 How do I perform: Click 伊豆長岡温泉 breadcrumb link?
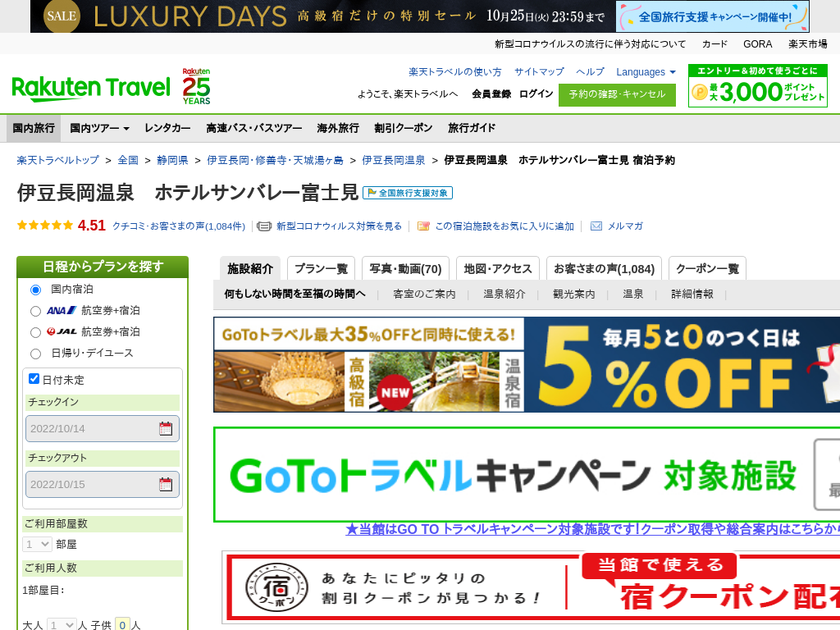(394, 160)
